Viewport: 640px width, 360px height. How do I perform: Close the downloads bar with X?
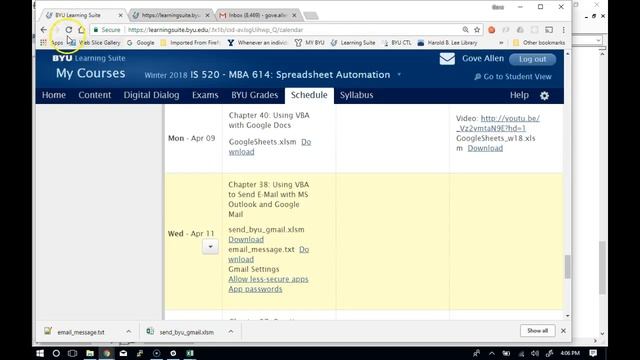point(563,331)
